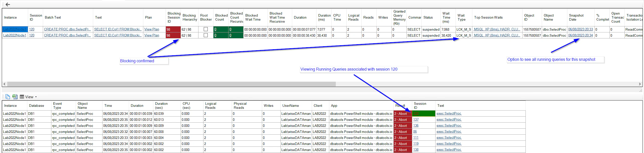
Task: Open snapshot date 06/08/2023 20:34 link
Action: point(580,35)
